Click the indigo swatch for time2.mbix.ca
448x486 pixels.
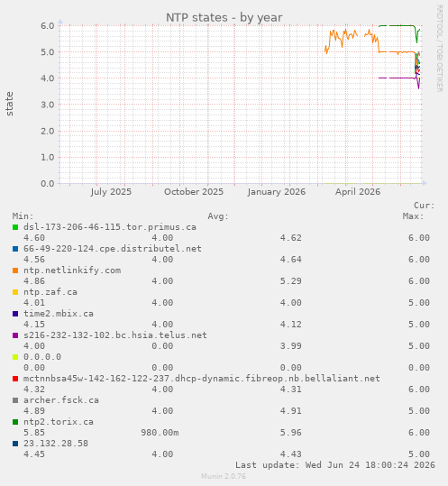[15, 314]
